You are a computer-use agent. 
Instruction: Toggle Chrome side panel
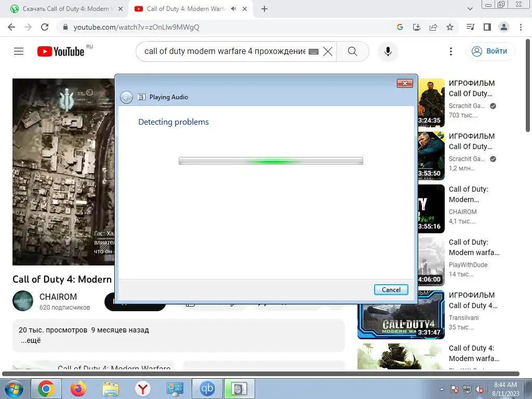coord(487,27)
